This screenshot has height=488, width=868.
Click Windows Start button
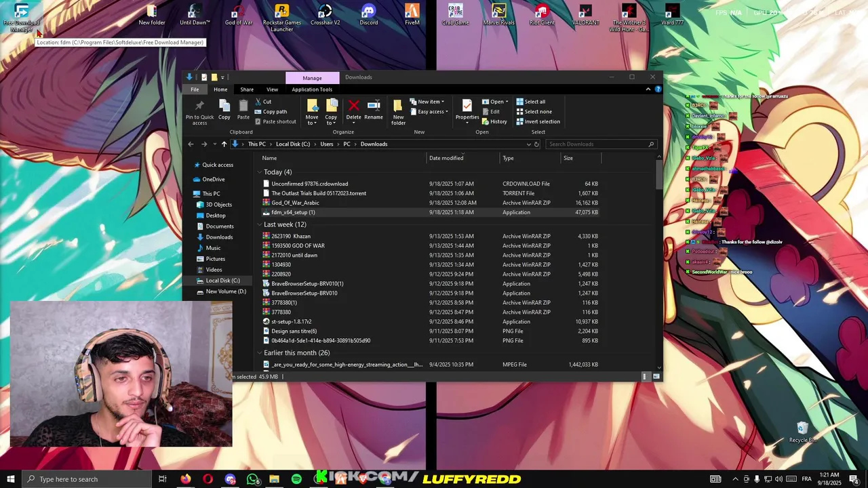pos(10,479)
